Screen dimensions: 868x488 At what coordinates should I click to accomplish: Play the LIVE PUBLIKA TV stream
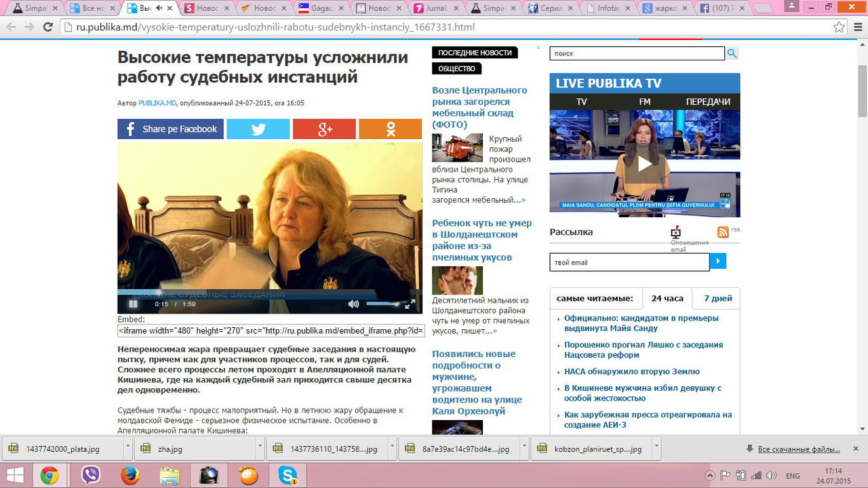[644, 164]
